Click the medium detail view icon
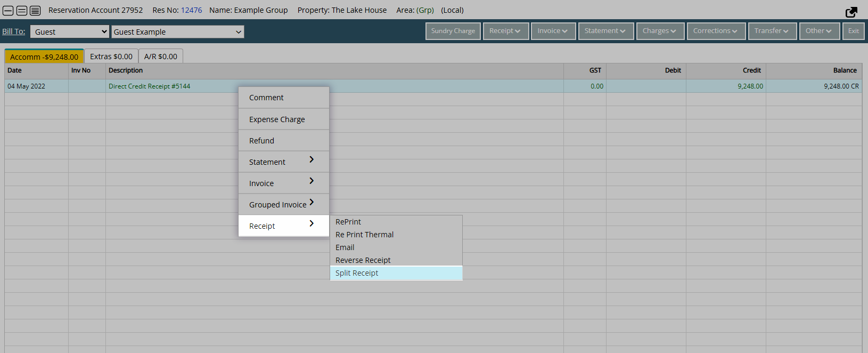Screen dimensions: 868x353 [x=22, y=10]
